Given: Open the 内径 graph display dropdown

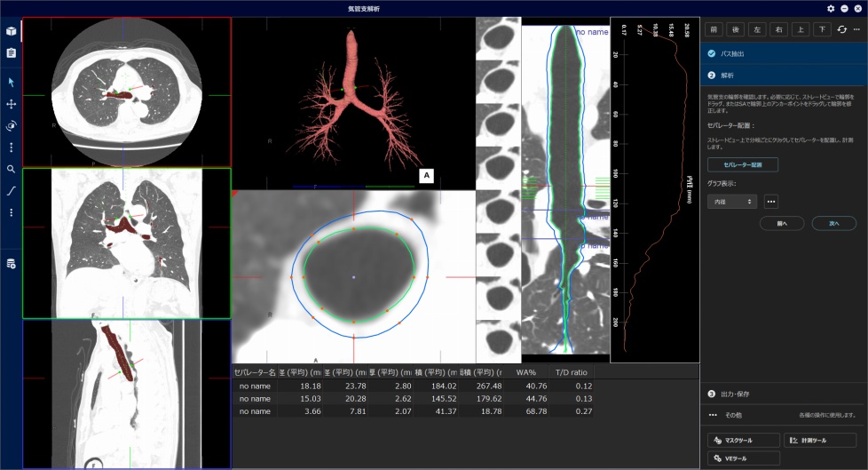Looking at the screenshot, I should click(732, 202).
